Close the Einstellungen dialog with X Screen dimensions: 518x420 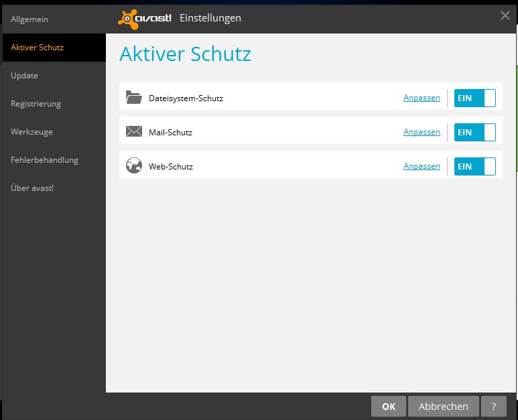505,15
